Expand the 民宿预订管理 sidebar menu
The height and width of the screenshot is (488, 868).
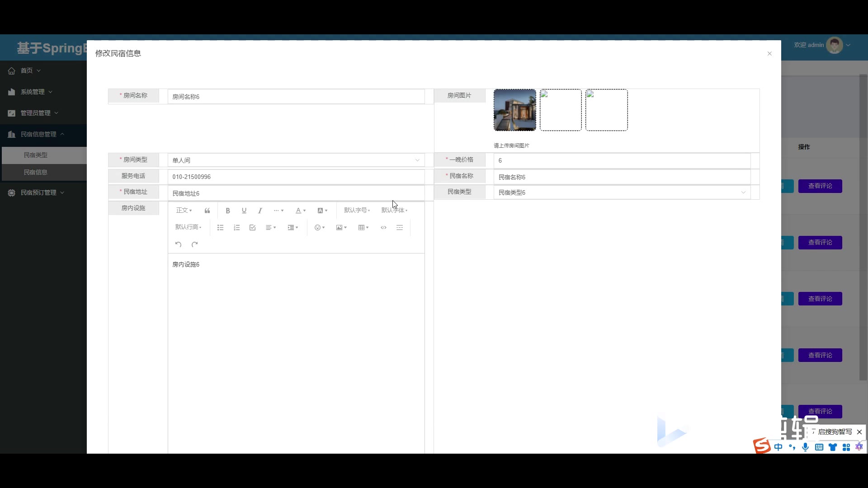pos(38,192)
